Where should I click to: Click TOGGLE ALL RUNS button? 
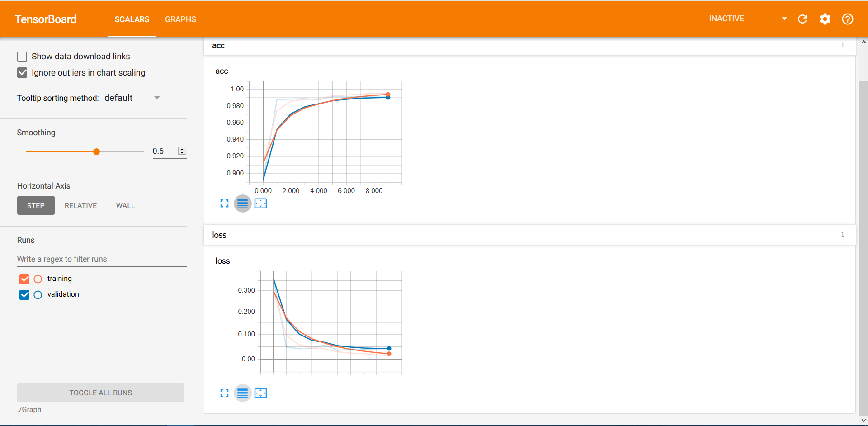[x=101, y=393]
